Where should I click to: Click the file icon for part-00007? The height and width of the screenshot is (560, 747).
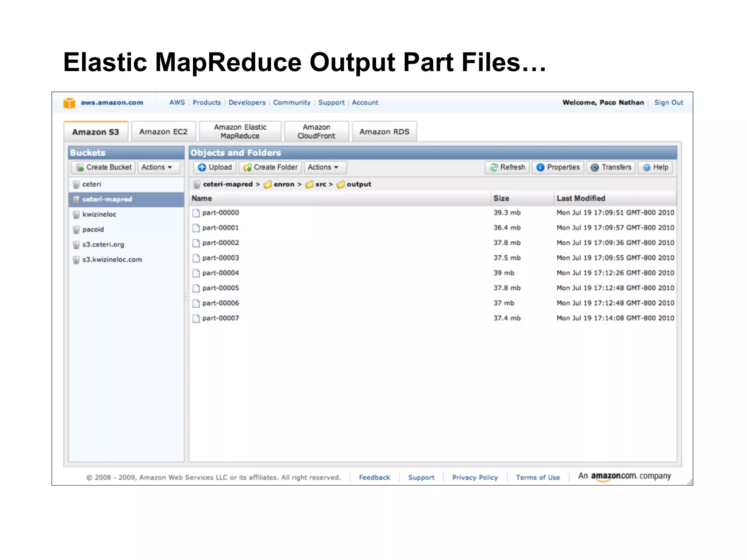coord(196,319)
